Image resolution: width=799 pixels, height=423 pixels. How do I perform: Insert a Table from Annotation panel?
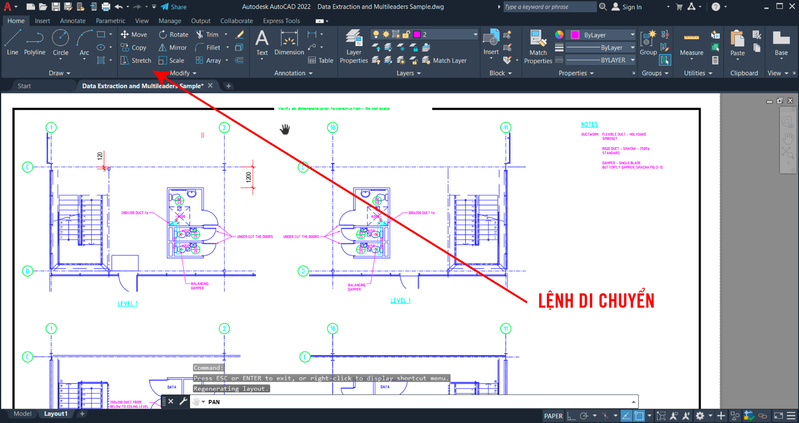tap(321, 60)
